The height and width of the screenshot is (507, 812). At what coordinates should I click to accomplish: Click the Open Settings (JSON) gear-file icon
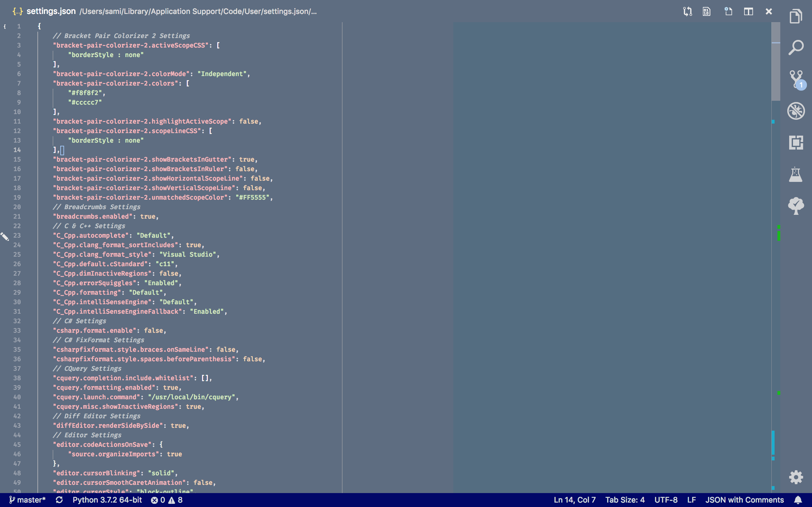pyautogui.click(x=728, y=11)
